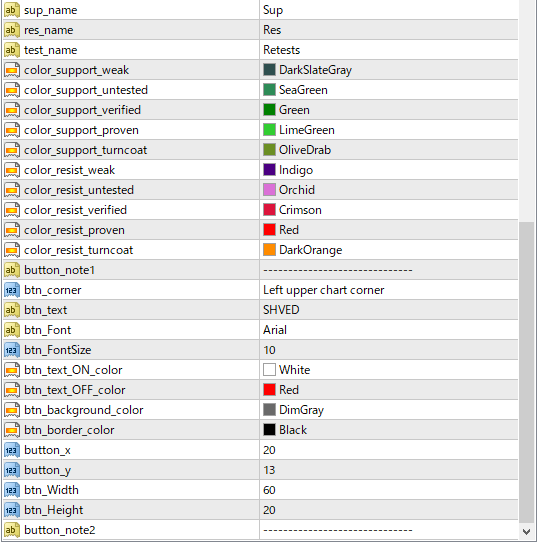The width and height of the screenshot is (537, 546).
Task: Click the integer icon beside btn_Height
Action: pos(11,510)
